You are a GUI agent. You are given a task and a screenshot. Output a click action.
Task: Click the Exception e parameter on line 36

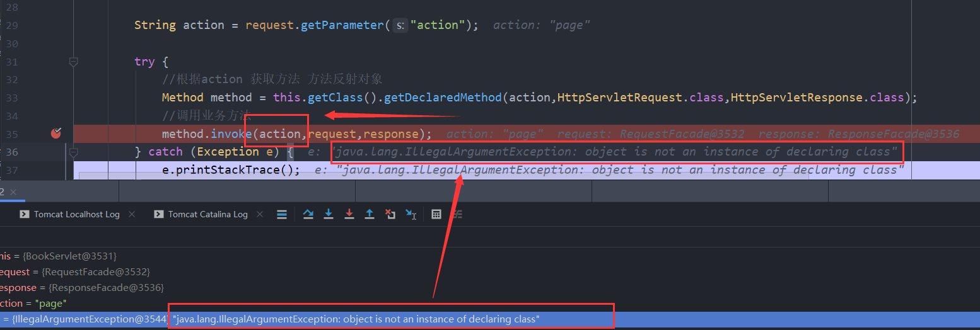tap(235, 152)
